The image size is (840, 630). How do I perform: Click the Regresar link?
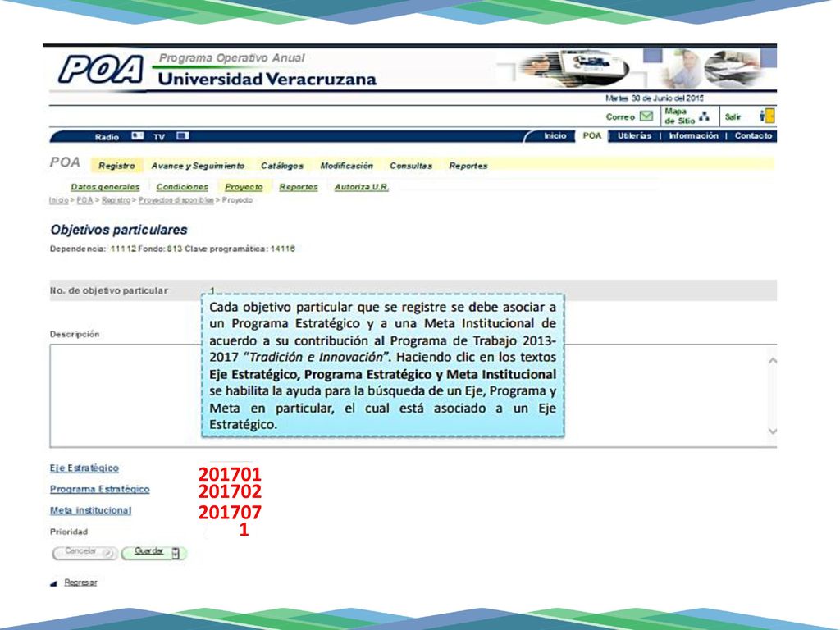[81, 583]
